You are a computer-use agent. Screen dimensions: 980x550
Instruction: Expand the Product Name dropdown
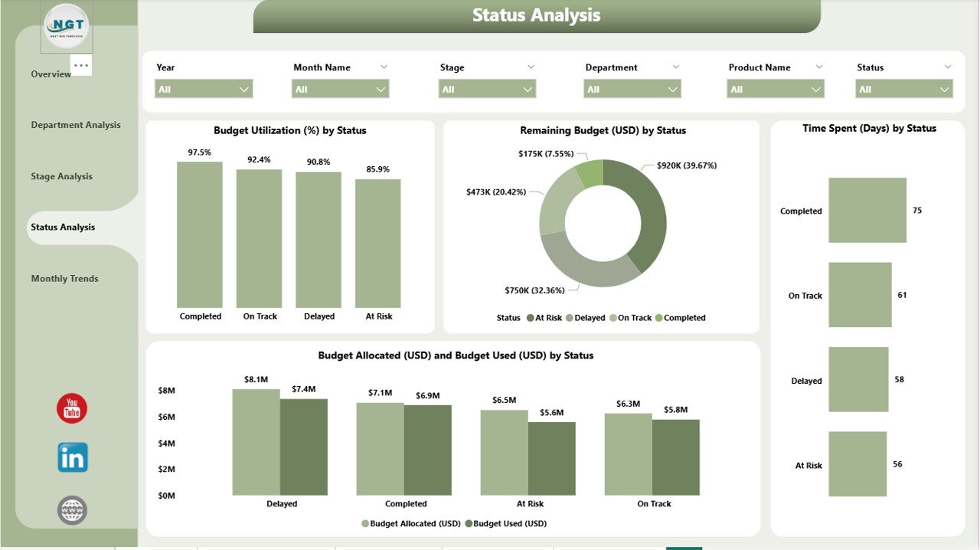(x=775, y=90)
